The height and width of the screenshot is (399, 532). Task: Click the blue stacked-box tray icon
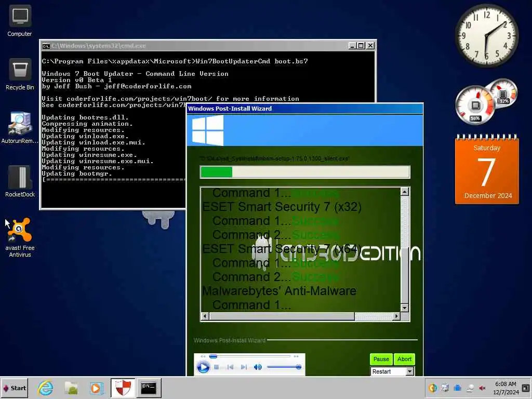tap(457, 388)
